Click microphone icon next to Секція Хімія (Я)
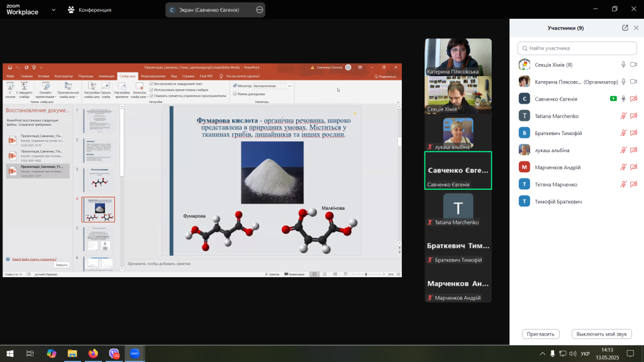Screen dimensions: 644x362 [x=623, y=65]
